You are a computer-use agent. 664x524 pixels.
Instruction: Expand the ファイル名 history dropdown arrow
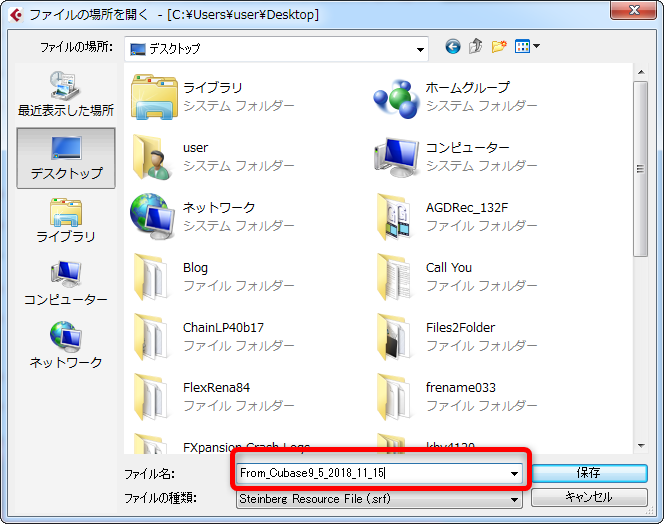[x=514, y=473]
